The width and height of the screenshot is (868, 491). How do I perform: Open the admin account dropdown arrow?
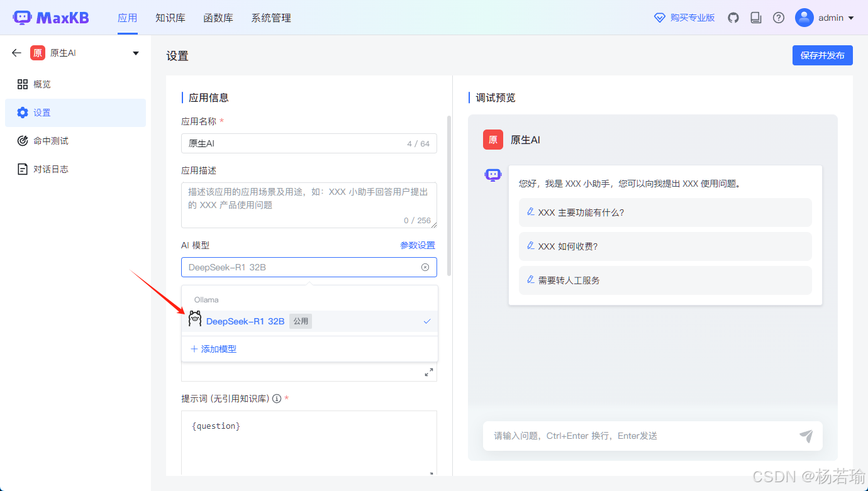coord(851,18)
